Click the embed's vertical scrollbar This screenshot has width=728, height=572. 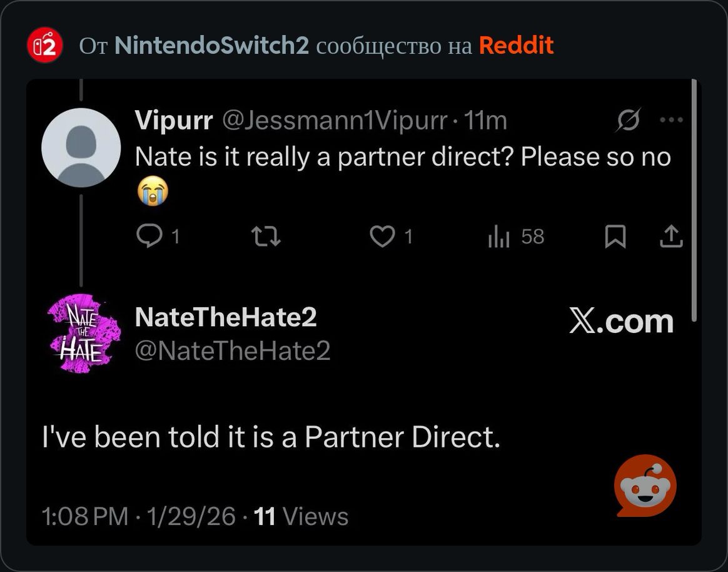(695, 200)
